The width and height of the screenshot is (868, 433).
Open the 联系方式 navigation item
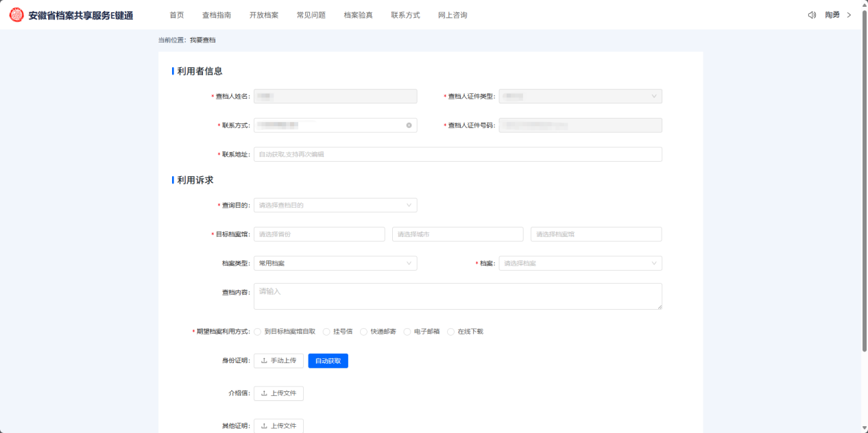click(x=406, y=15)
